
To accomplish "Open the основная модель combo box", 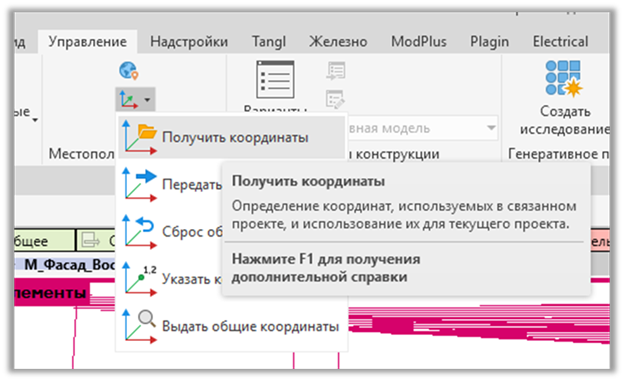I will [422, 128].
